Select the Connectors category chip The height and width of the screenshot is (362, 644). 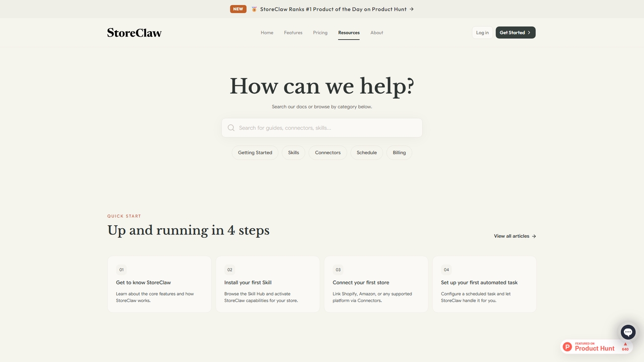(328, 153)
